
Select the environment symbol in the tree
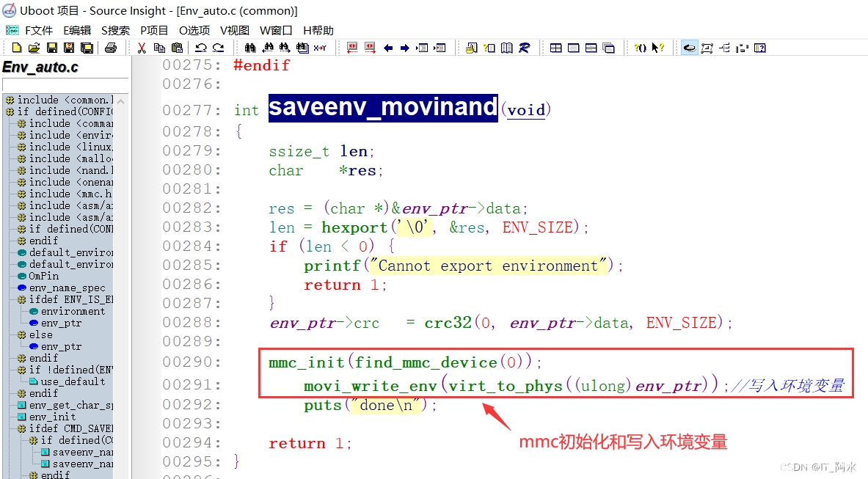[x=73, y=311]
